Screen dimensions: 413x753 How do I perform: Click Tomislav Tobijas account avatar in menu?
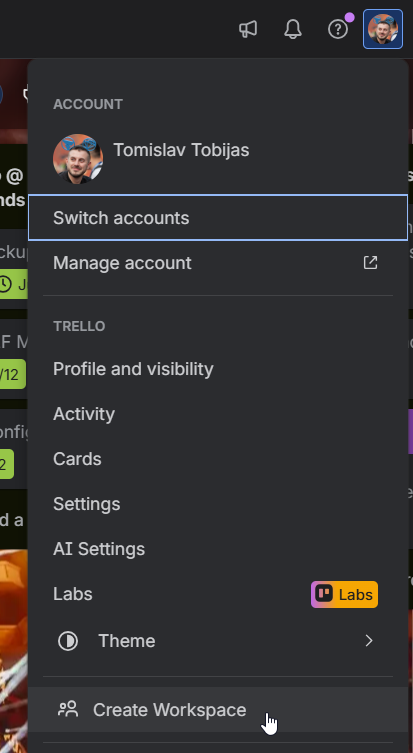[78, 159]
